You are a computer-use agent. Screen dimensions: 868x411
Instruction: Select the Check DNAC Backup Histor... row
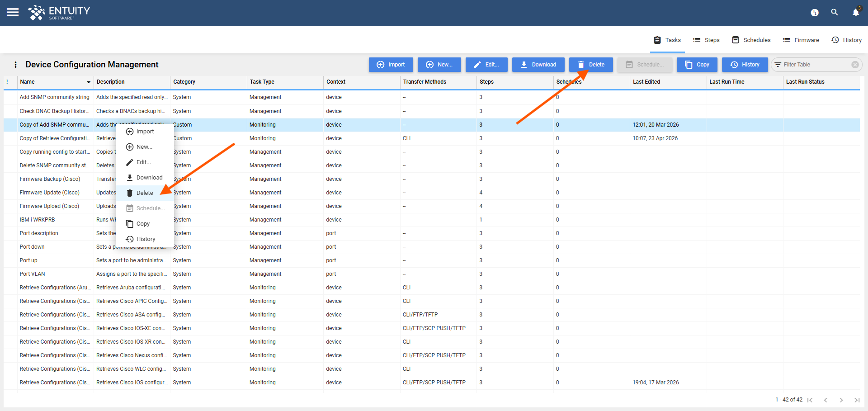[432, 111]
